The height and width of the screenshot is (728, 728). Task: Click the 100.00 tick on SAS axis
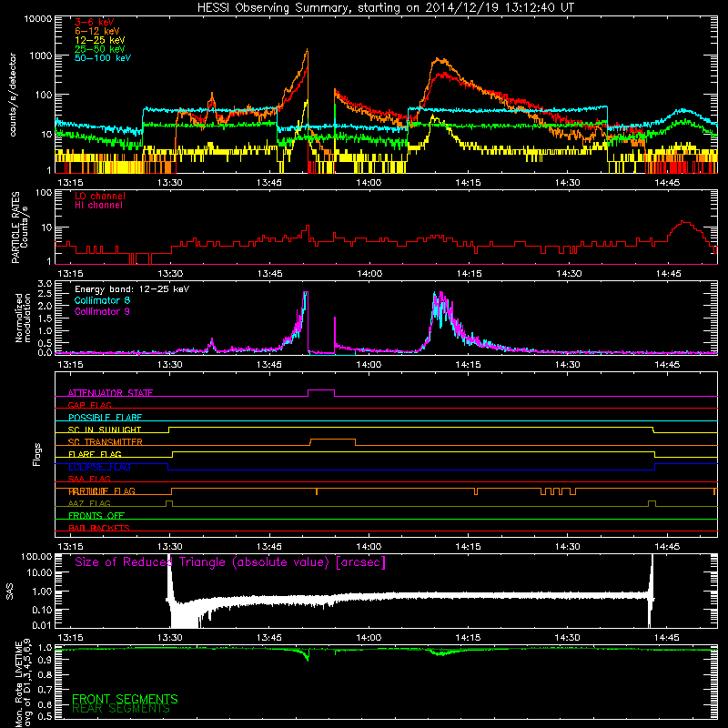pyautogui.click(x=36, y=556)
